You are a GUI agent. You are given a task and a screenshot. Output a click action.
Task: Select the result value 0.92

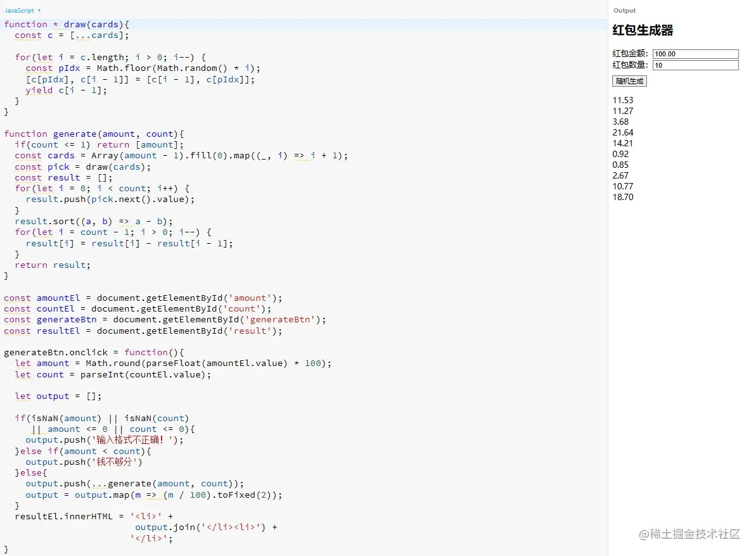(620, 154)
